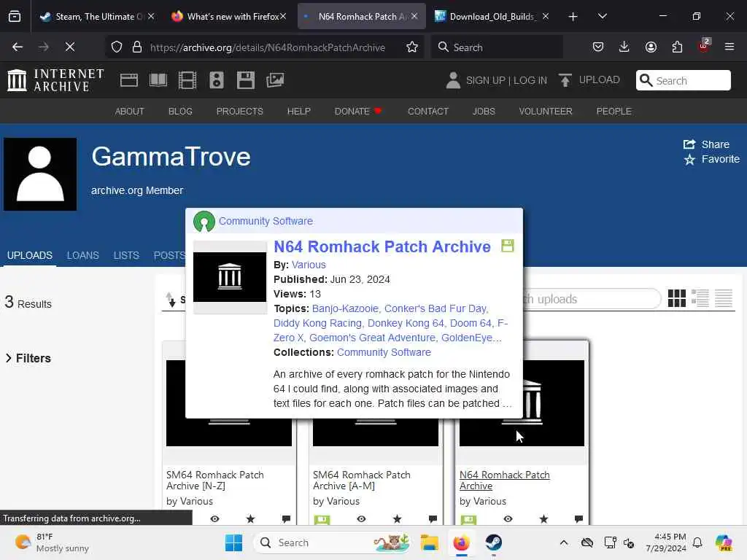This screenshot has height=560, width=747.
Task: Open the Pocket save icon
Action: (x=598, y=47)
